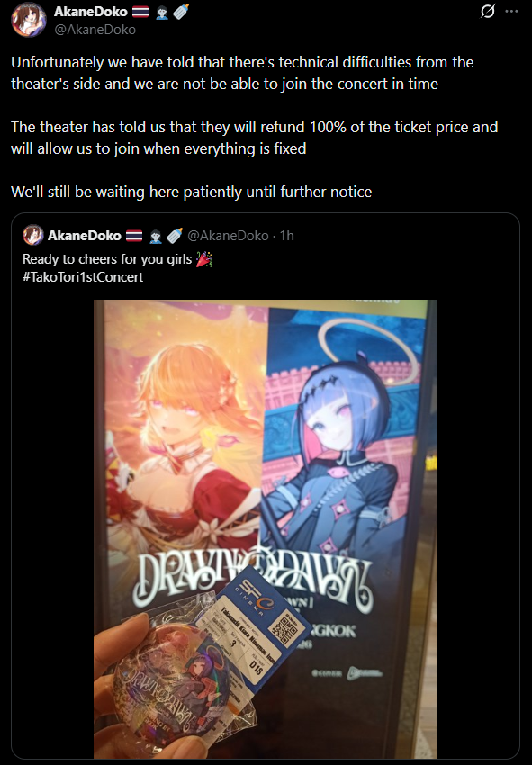Screen dimensions: 532x765
Task: Click the person emoji beside the top name
Action: (162, 13)
